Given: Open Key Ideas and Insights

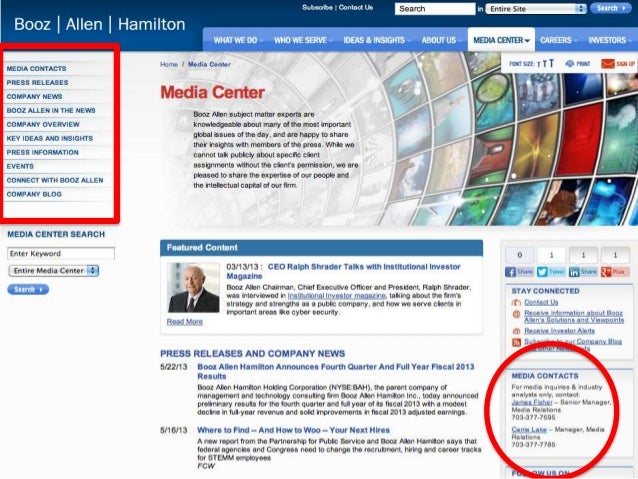Looking at the screenshot, I should 50,138.
